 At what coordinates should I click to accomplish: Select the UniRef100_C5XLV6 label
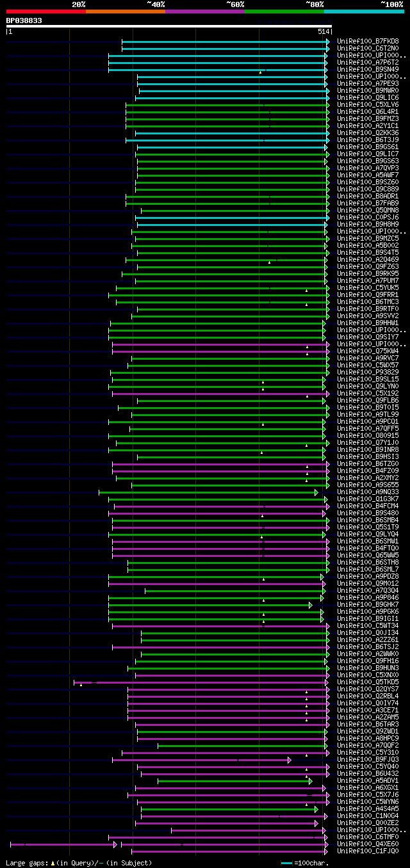click(x=368, y=104)
